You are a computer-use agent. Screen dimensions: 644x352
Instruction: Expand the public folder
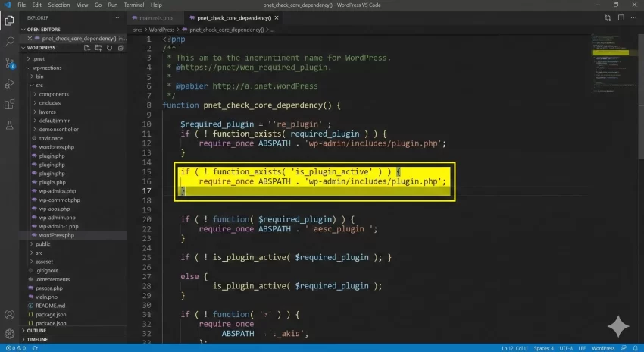coord(42,244)
